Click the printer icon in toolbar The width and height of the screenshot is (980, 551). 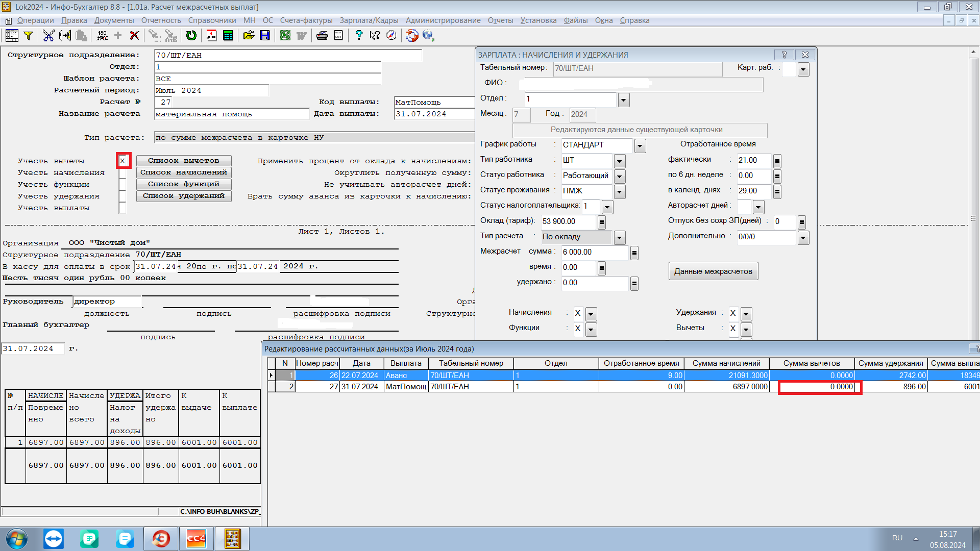pos(322,35)
